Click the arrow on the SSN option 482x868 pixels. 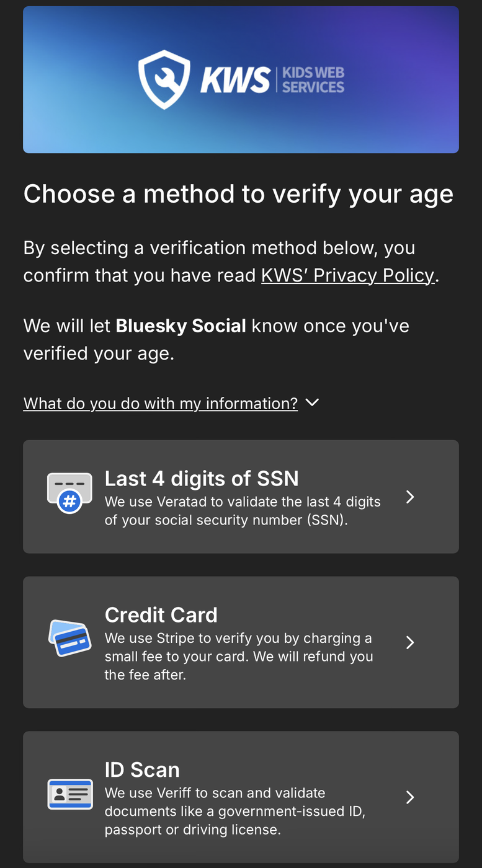point(410,497)
